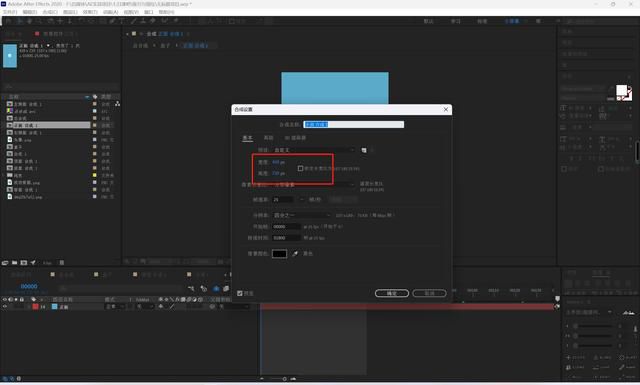The height and width of the screenshot is (385, 640).
Task: Select the Type (T) tool
Action: pyautogui.click(x=122, y=21)
